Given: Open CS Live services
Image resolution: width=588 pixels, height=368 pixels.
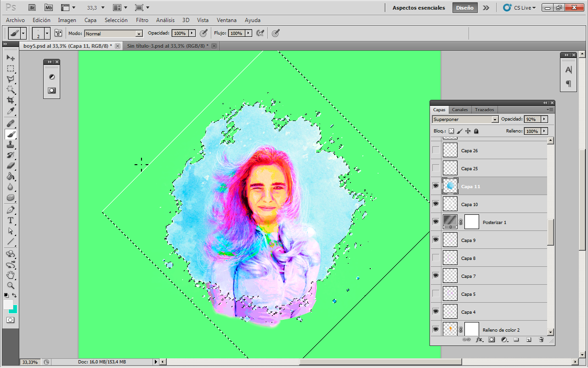Looking at the screenshot, I should (520, 8).
